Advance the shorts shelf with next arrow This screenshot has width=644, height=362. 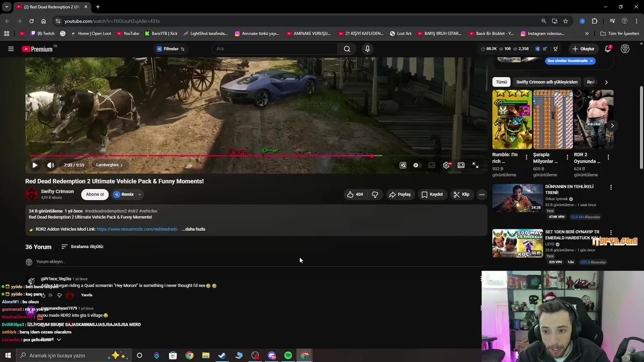(612, 126)
